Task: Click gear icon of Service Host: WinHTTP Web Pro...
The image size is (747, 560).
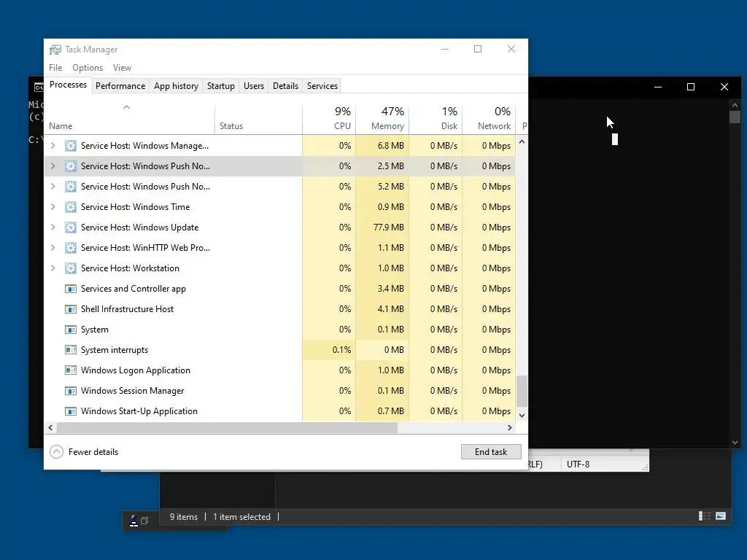Action: pos(71,248)
